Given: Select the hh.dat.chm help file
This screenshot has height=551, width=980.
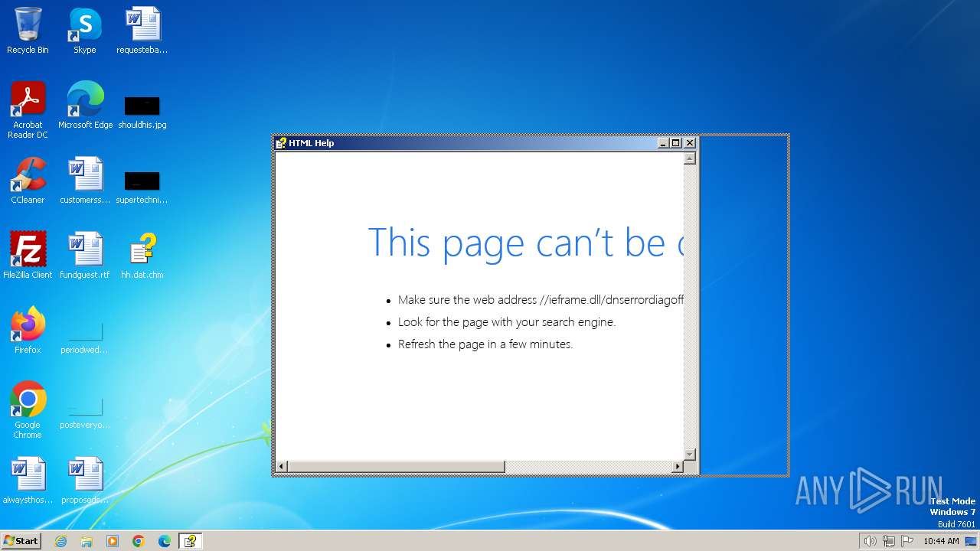Looking at the screenshot, I should point(142,256).
